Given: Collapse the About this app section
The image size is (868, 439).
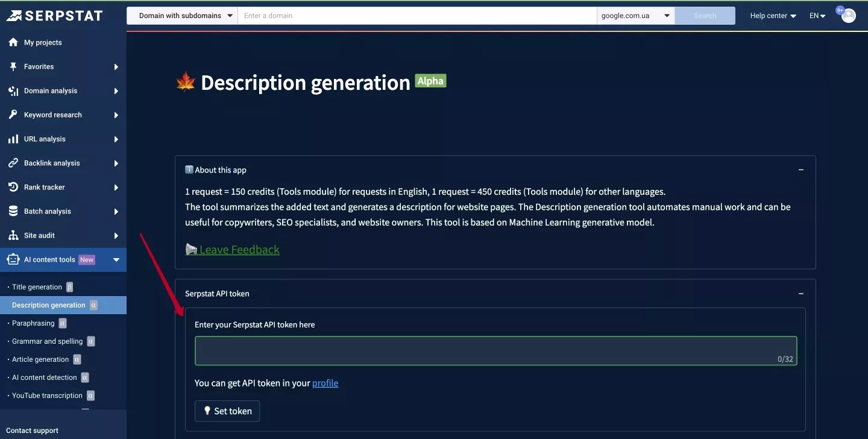Looking at the screenshot, I should (x=801, y=170).
